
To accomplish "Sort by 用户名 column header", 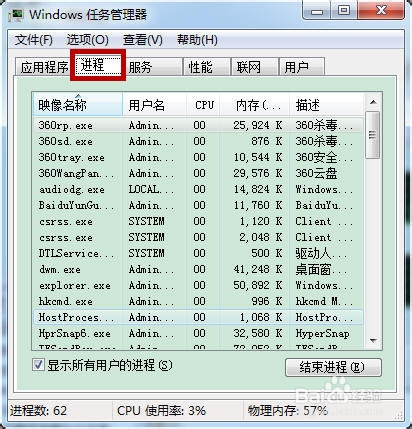I will (x=154, y=105).
